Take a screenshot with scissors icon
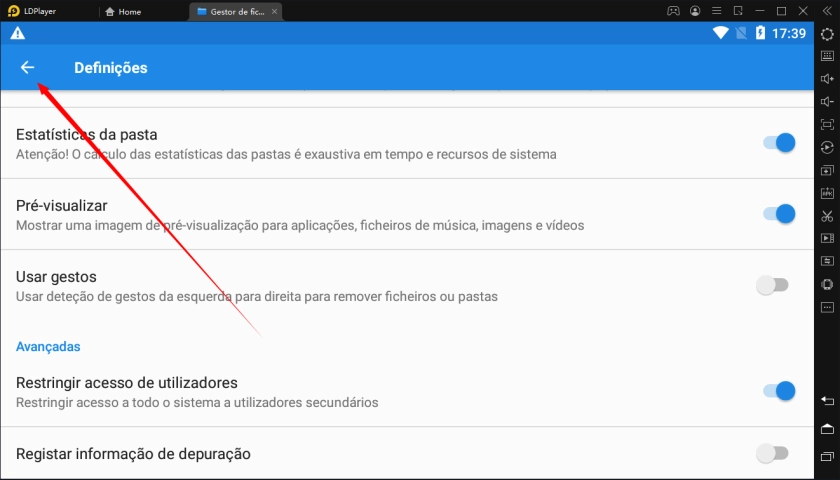 (x=827, y=216)
